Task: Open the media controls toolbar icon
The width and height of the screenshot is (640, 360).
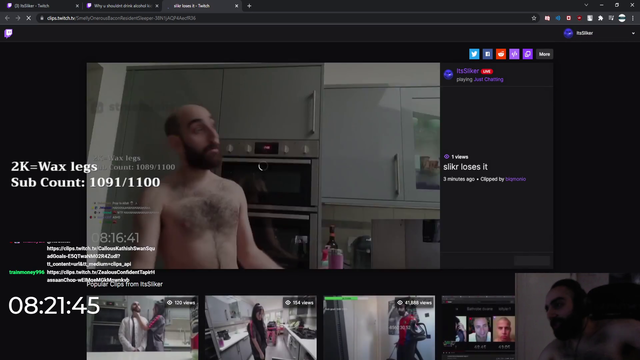Action: click(611, 18)
